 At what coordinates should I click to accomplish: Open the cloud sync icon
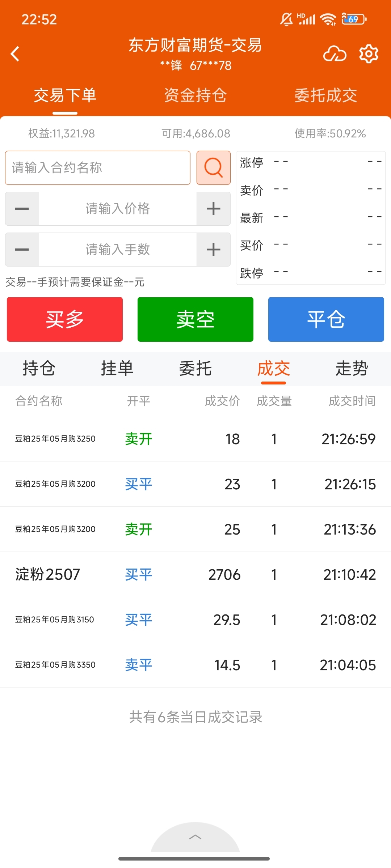pyautogui.click(x=335, y=54)
